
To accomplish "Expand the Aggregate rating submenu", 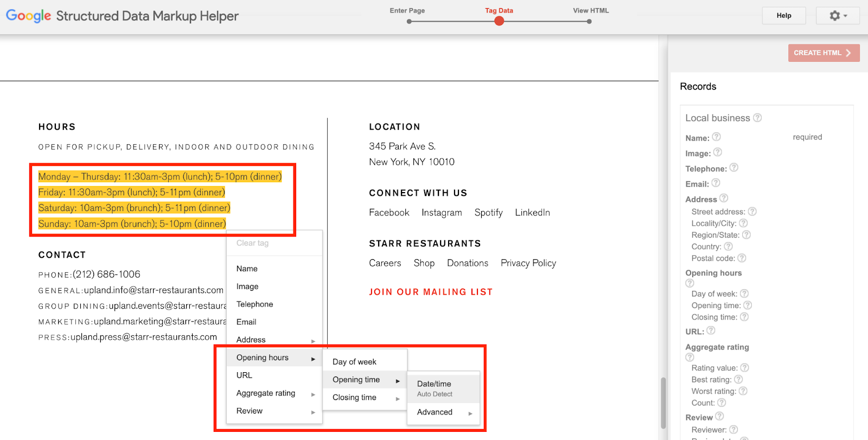I will pos(275,393).
